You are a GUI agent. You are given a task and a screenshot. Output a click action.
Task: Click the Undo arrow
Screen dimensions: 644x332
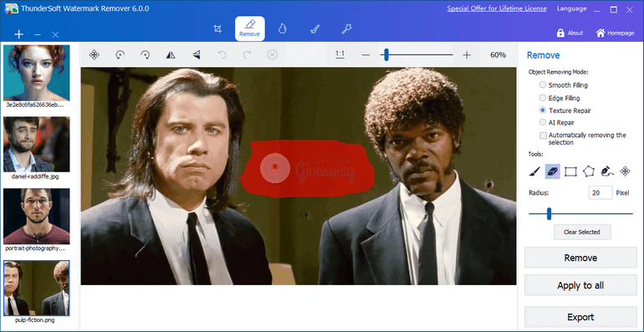point(222,54)
